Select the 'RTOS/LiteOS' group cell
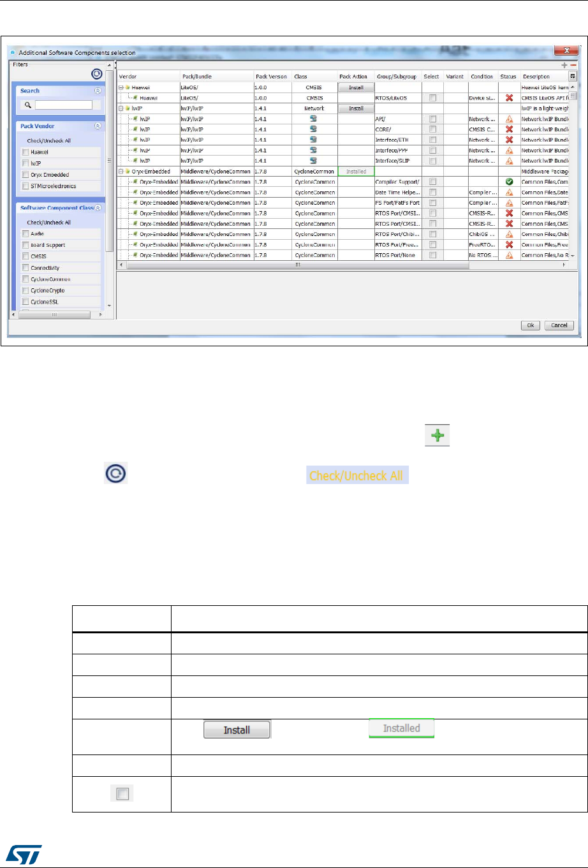 point(398,98)
